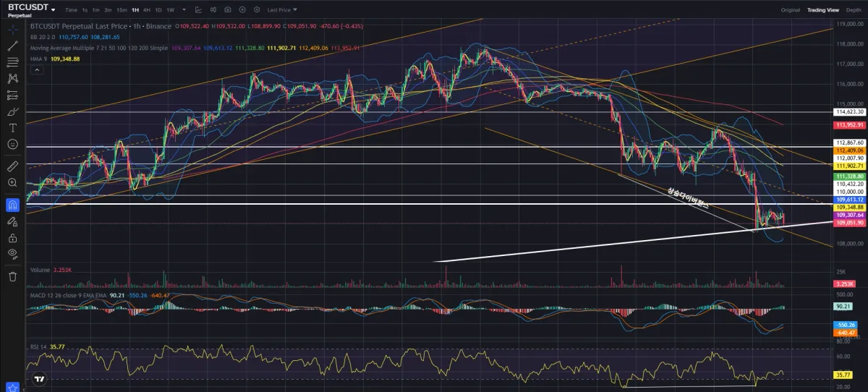Select the 15m timeframe

(122, 10)
